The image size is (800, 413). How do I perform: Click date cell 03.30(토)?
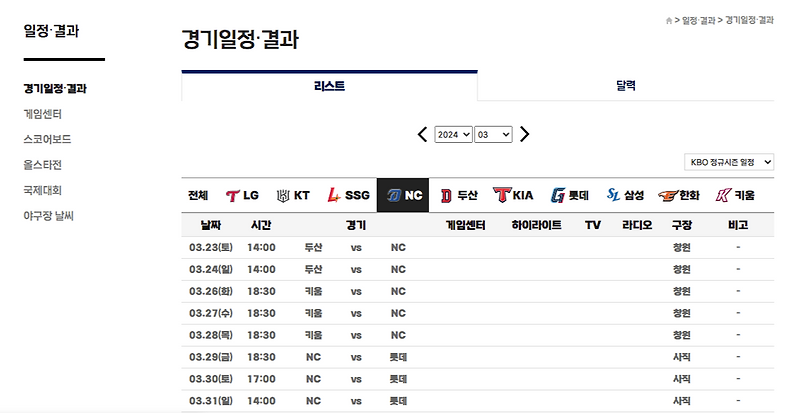(x=211, y=379)
